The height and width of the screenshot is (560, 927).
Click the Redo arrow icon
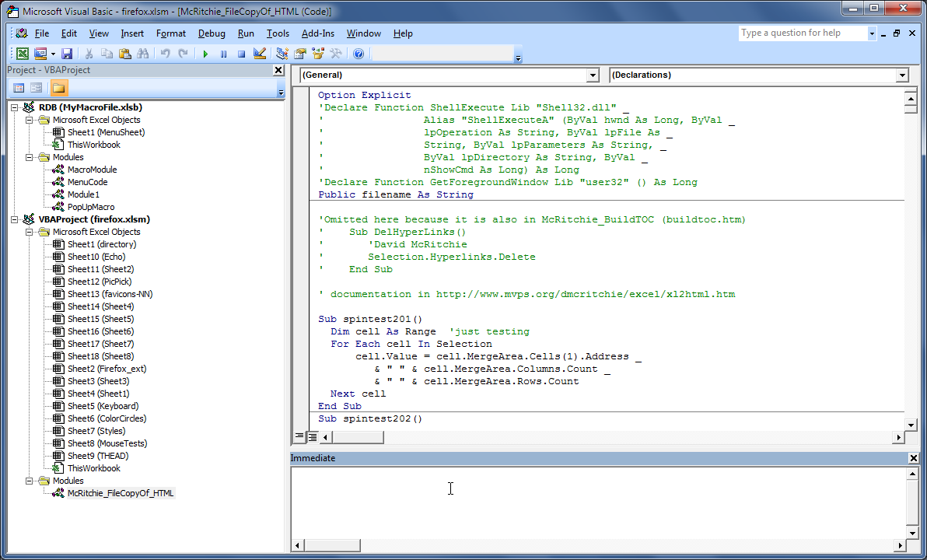(x=184, y=54)
